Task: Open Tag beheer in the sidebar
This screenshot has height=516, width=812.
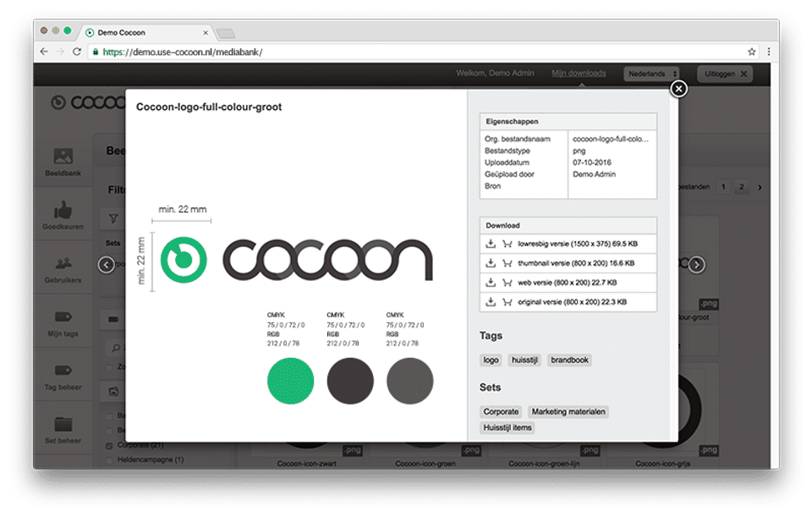Action: [x=63, y=376]
